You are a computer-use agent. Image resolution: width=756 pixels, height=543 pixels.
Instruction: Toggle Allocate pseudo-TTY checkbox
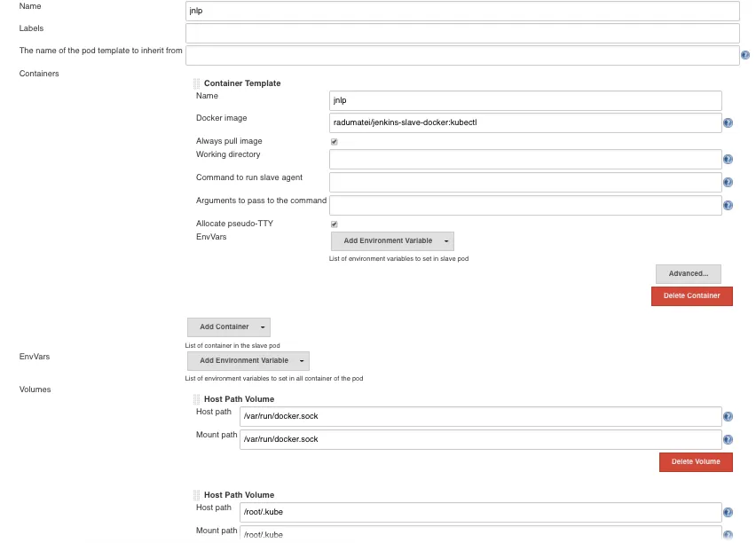point(335,224)
